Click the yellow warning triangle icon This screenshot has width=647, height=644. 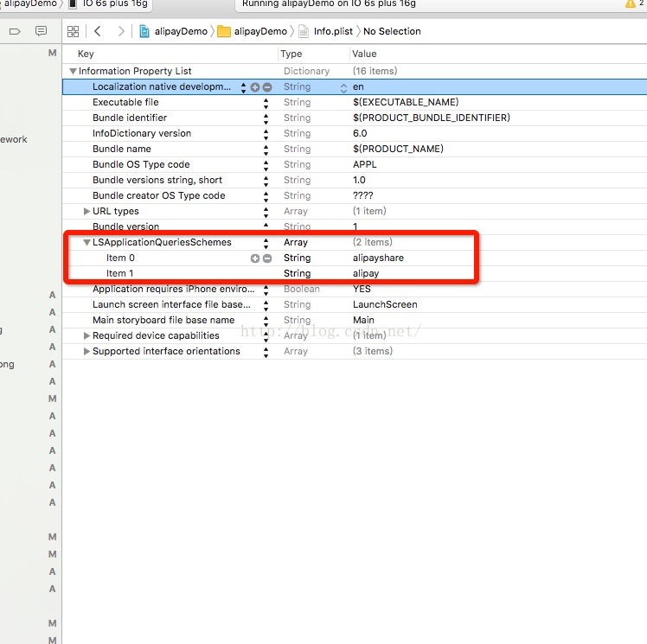point(630,4)
